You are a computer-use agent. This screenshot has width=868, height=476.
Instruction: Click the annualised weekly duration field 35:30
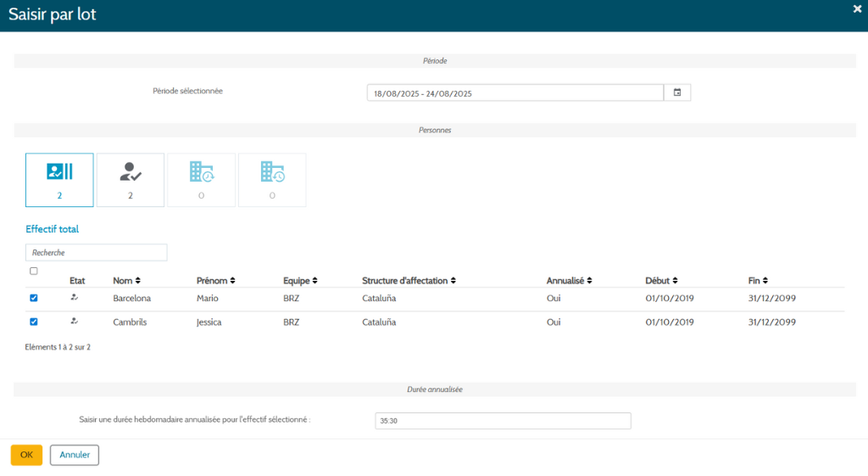504,421
